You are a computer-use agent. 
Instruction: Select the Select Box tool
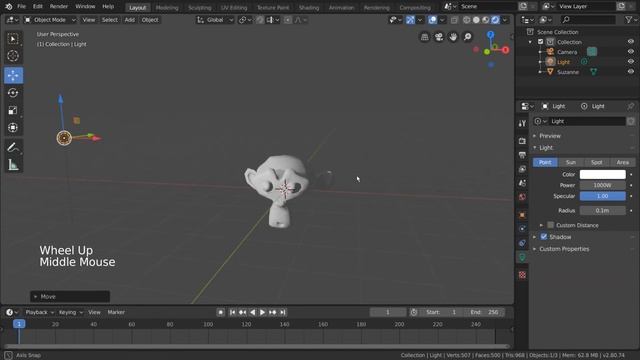(13, 39)
